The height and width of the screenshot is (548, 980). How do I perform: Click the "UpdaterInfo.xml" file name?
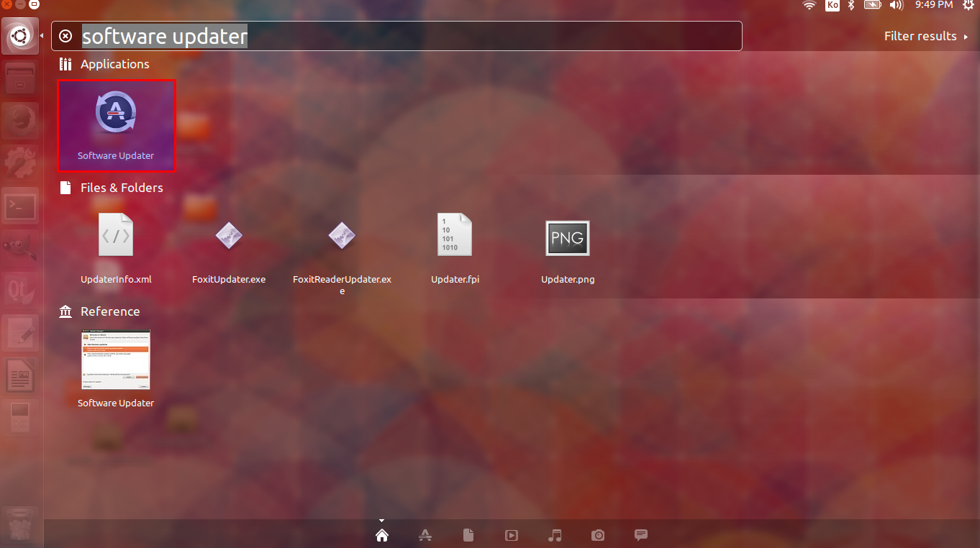tap(116, 279)
